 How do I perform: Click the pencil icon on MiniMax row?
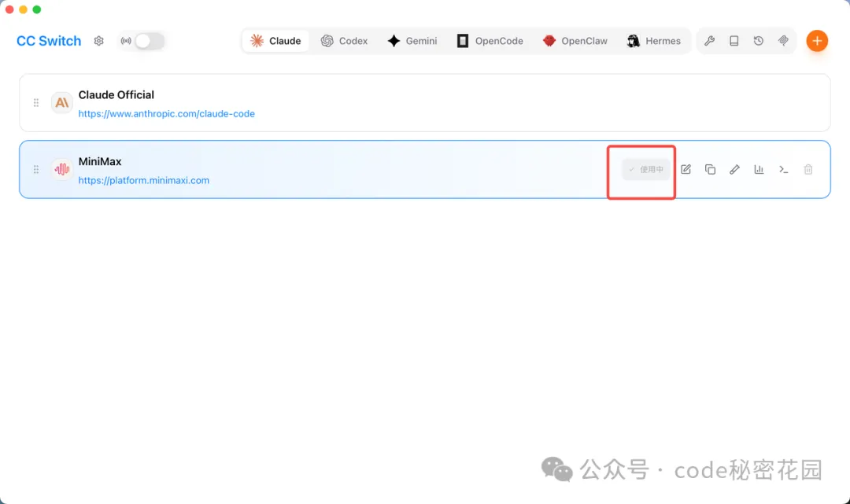point(734,170)
